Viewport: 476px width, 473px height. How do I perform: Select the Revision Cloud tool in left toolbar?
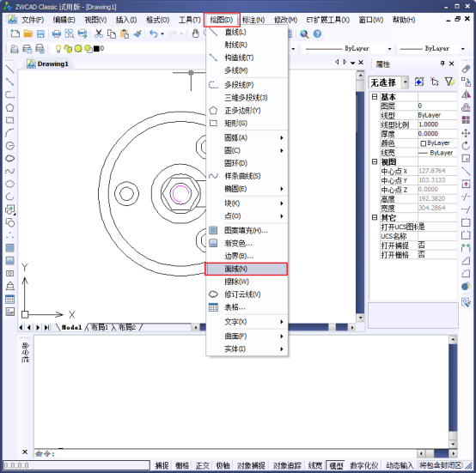tap(9, 158)
